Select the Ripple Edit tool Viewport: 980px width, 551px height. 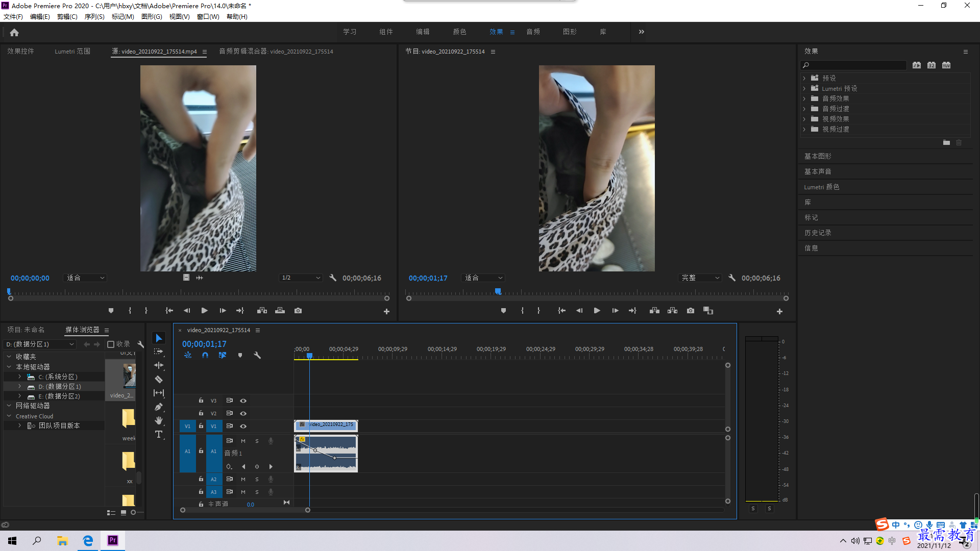point(159,365)
